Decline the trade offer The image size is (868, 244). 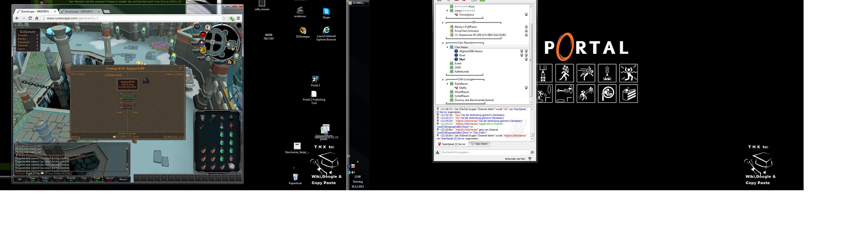pos(127,106)
